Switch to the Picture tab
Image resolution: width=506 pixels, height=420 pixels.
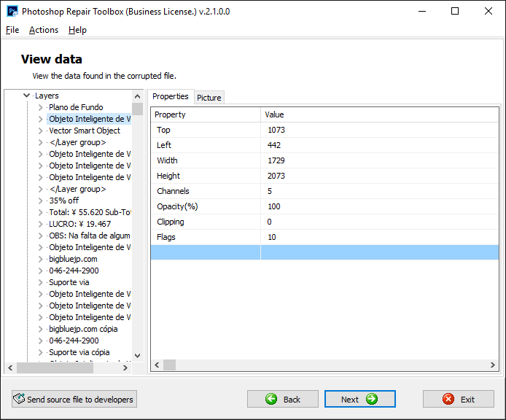click(x=209, y=98)
